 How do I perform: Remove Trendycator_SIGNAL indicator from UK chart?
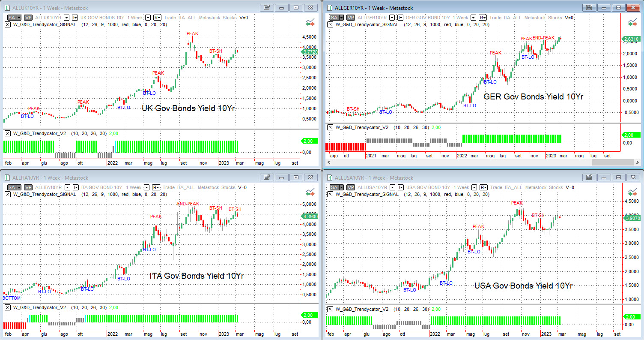[7, 24]
